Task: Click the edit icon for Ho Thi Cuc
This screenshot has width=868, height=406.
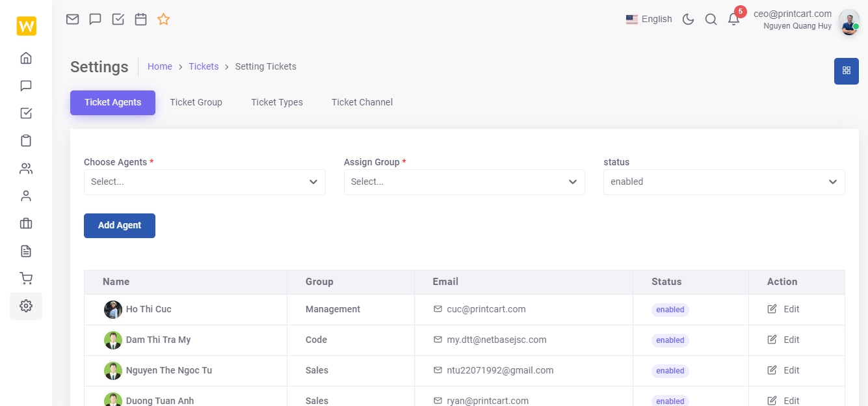Action: 772,309
